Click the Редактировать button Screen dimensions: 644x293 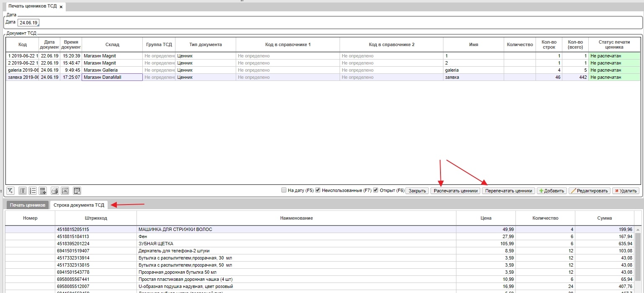pyautogui.click(x=590, y=191)
